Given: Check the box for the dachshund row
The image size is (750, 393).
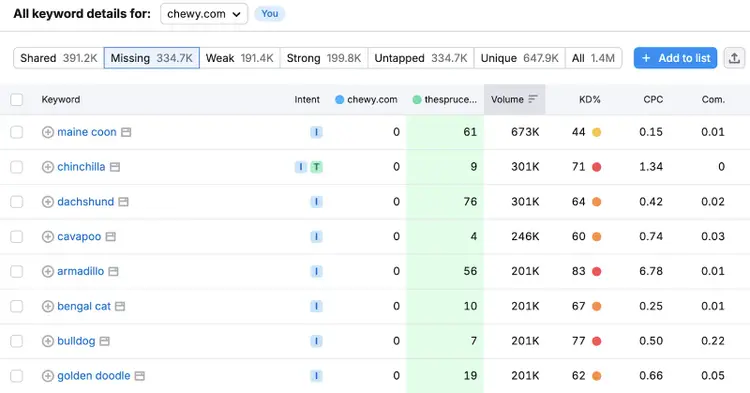Looking at the screenshot, I should (17, 202).
